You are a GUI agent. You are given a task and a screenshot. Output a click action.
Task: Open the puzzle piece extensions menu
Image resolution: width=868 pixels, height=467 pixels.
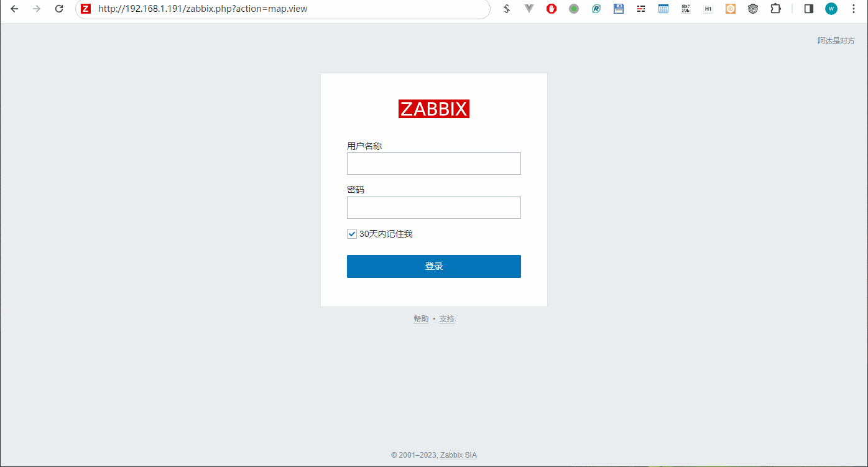(x=775, y=9)
